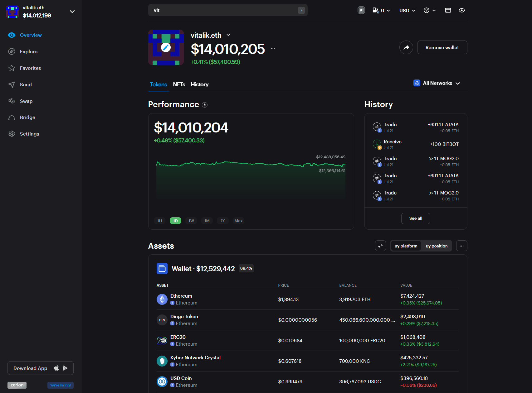Open the All Networks dropdown
Image resolution: width=532 pixels, height=393 pixels.
[x=437, y=83]
